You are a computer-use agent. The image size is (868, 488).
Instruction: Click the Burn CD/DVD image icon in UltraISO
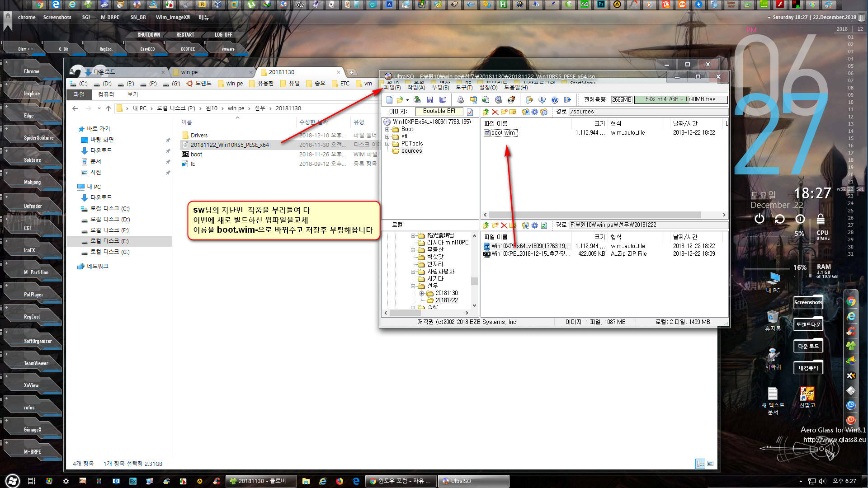point(511,99)
